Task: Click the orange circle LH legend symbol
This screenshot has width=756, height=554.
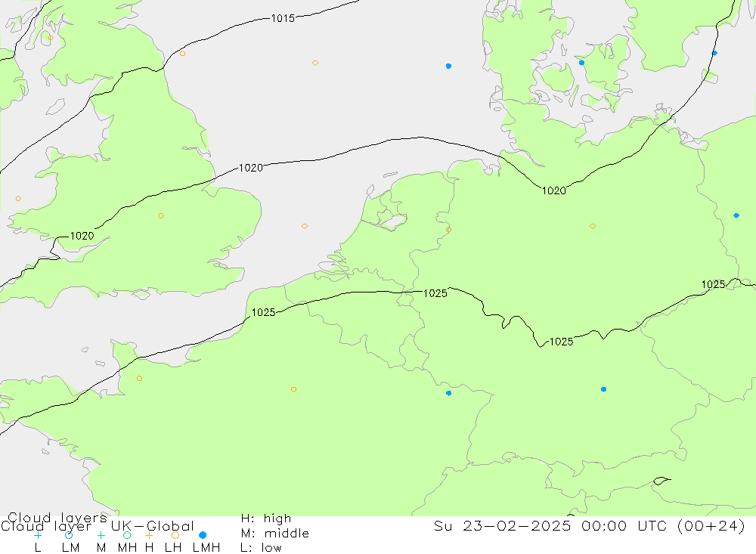Action: click(x=175, y=535)
